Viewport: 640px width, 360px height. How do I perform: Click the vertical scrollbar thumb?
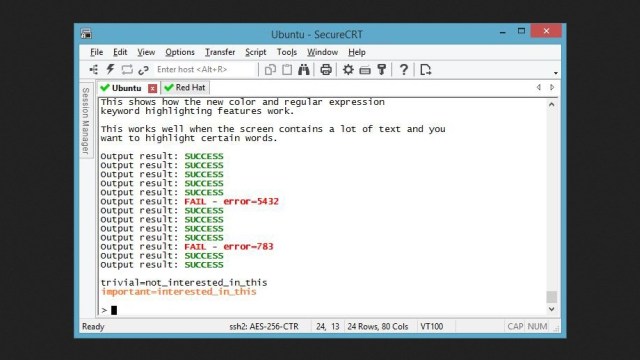[x=551, y=297]
